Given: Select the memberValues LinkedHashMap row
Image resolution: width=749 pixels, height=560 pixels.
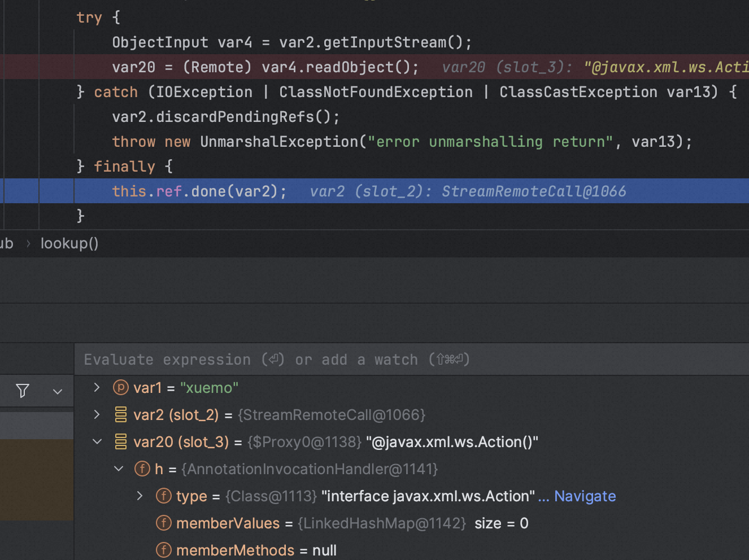Looking at the screenshot, I should (x=411, y=523).
